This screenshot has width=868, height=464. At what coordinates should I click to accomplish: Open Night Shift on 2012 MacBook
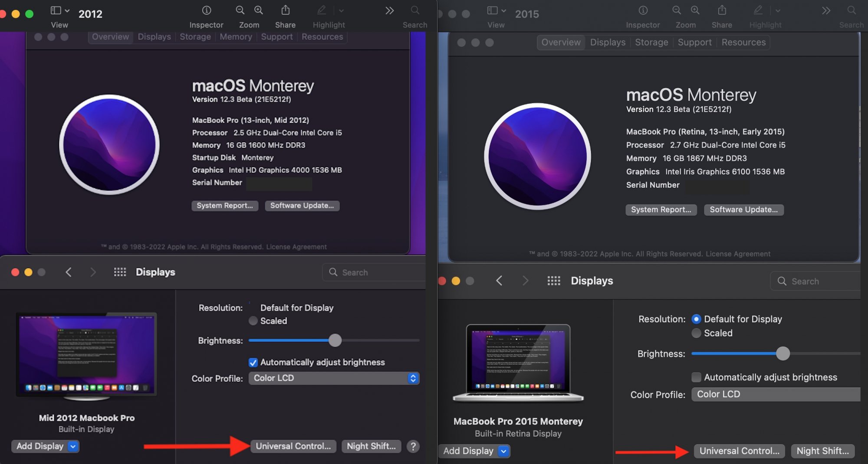tap(371, 446)
